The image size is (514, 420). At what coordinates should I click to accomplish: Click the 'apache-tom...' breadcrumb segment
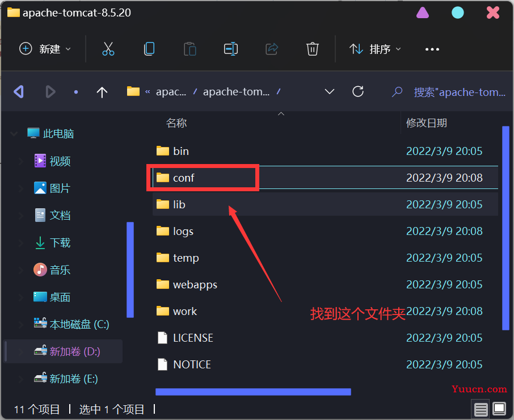[237, 92]
